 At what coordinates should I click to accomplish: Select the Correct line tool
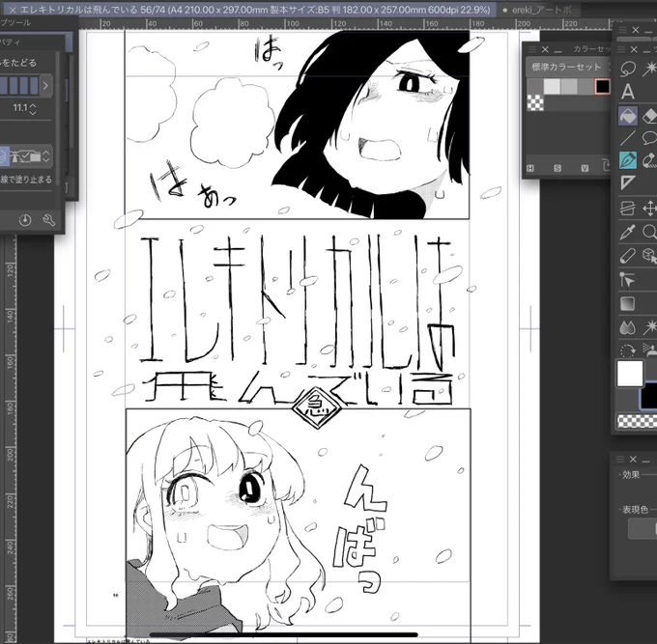[627, 279]
